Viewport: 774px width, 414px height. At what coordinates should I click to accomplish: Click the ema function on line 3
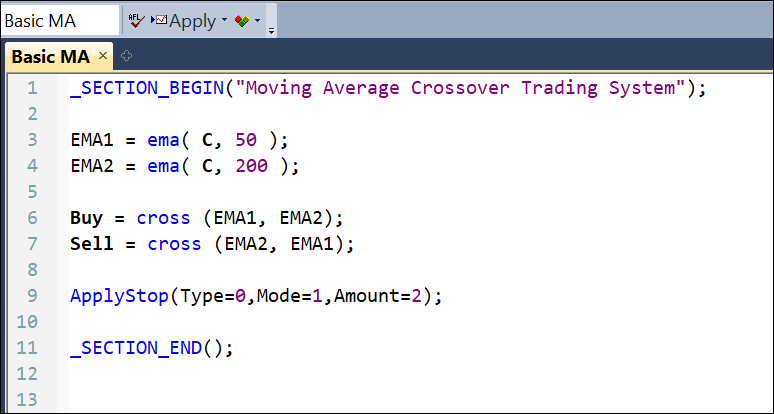pos(164,140)
